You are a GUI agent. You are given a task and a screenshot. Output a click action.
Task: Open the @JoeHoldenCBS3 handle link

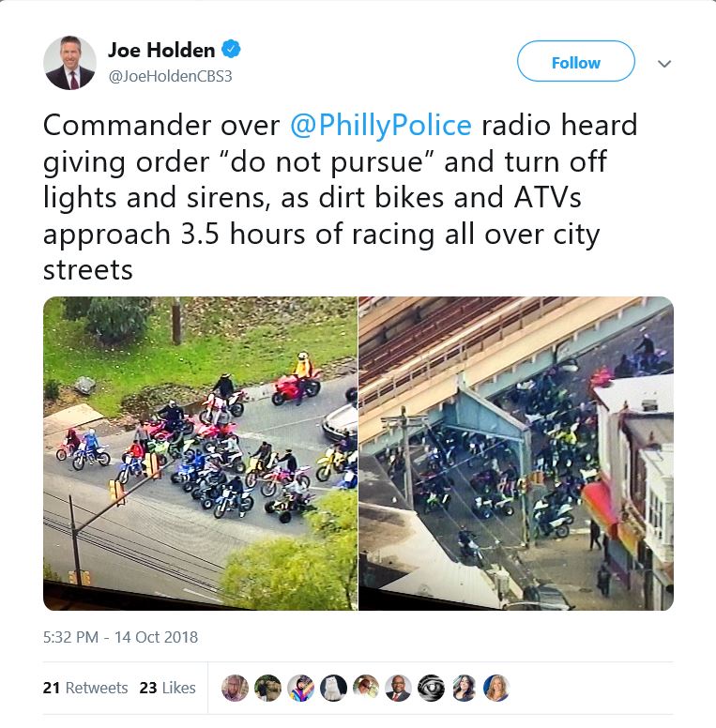[170, 76]
